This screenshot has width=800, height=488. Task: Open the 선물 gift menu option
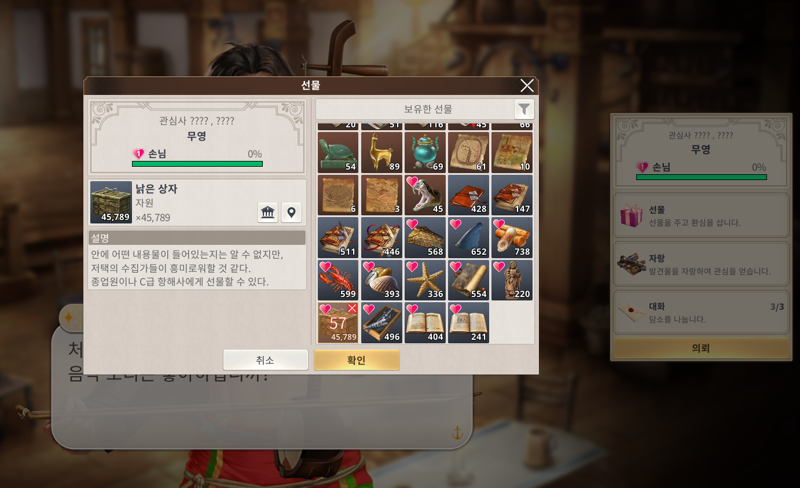[x=701, y=216]
